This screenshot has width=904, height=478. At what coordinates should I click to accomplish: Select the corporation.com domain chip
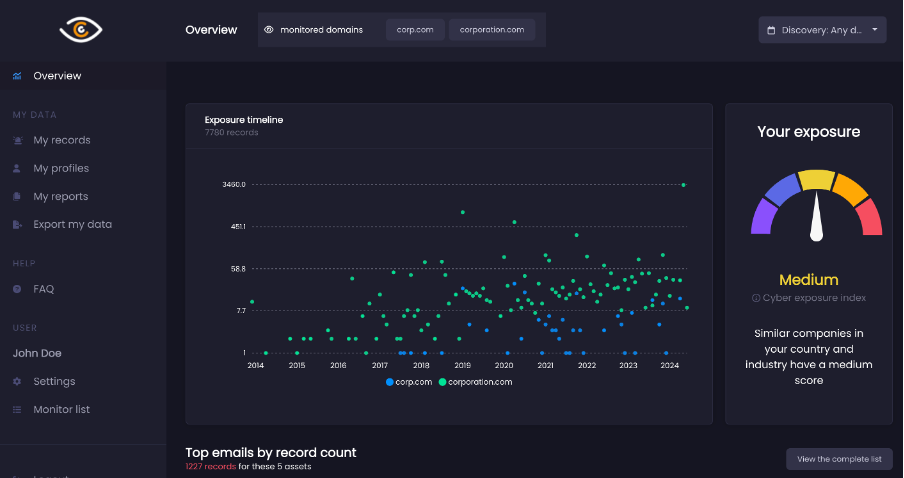(x=492, y=30)
